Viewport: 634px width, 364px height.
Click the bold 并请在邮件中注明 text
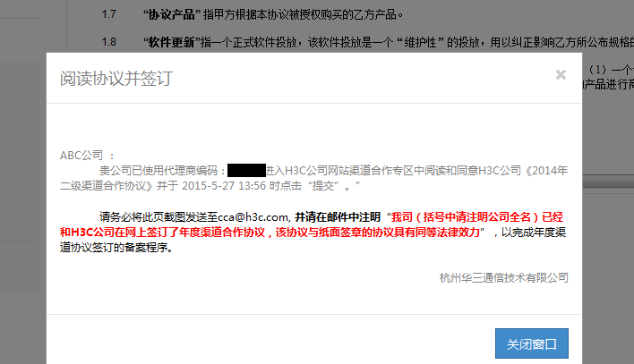(338, 217)
